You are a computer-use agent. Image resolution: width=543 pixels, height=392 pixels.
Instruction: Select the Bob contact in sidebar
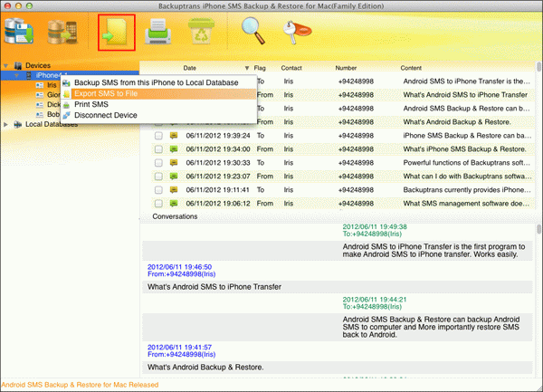click(x=53, y=114)
